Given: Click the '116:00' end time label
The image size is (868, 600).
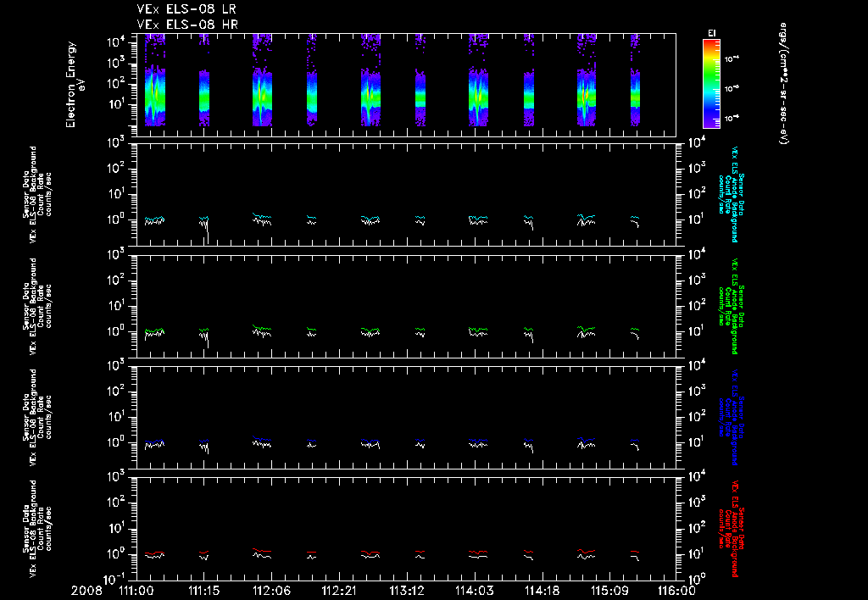Looking at the screenshot, I should point(677,592).
